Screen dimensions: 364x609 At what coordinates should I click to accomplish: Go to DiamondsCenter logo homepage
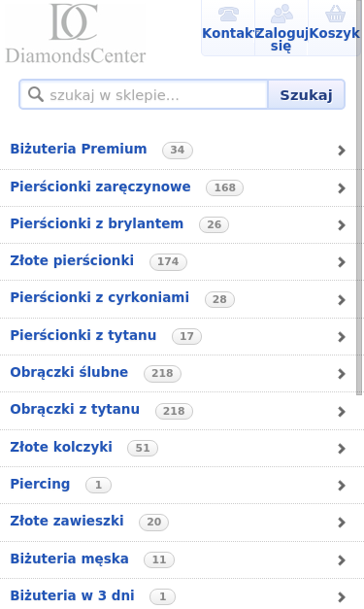[x=76, y=33]
